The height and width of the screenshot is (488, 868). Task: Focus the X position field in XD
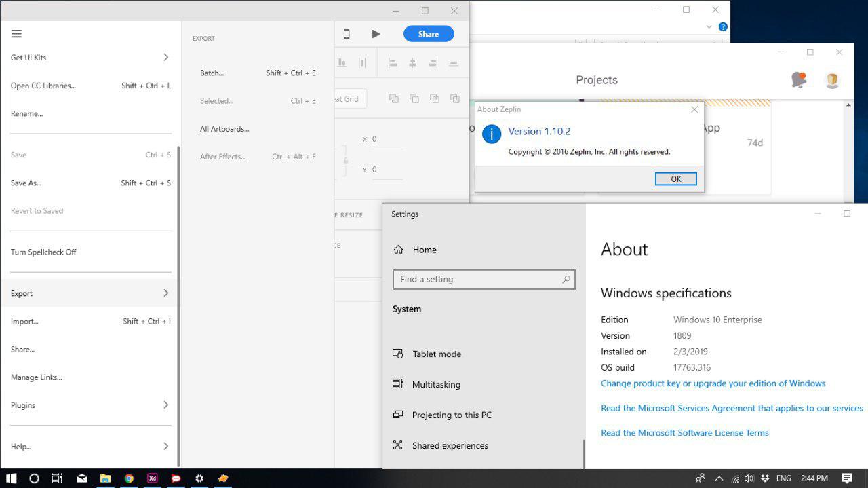tap(387, 140)
